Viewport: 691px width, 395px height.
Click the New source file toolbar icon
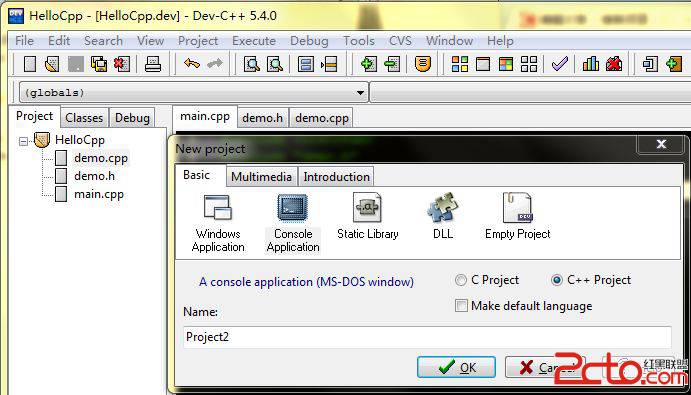coord(30,64)
